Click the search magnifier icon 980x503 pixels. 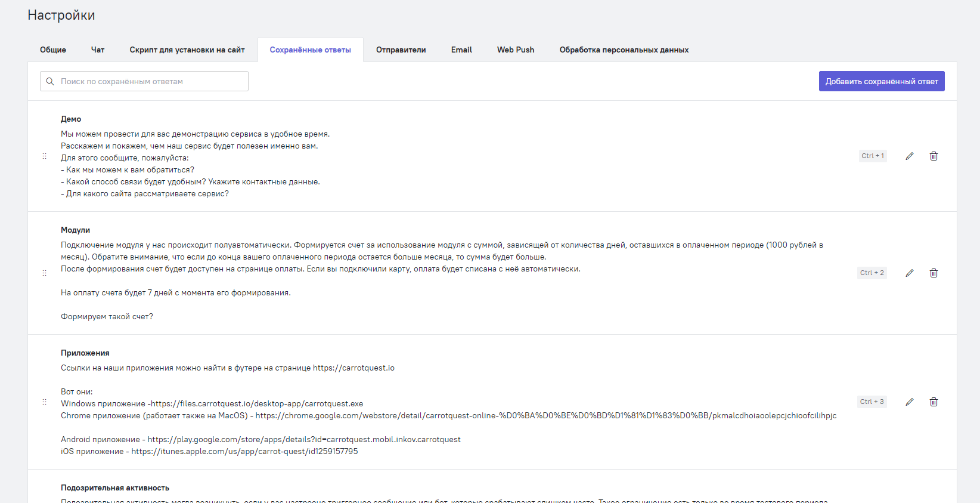click(50, 82)
